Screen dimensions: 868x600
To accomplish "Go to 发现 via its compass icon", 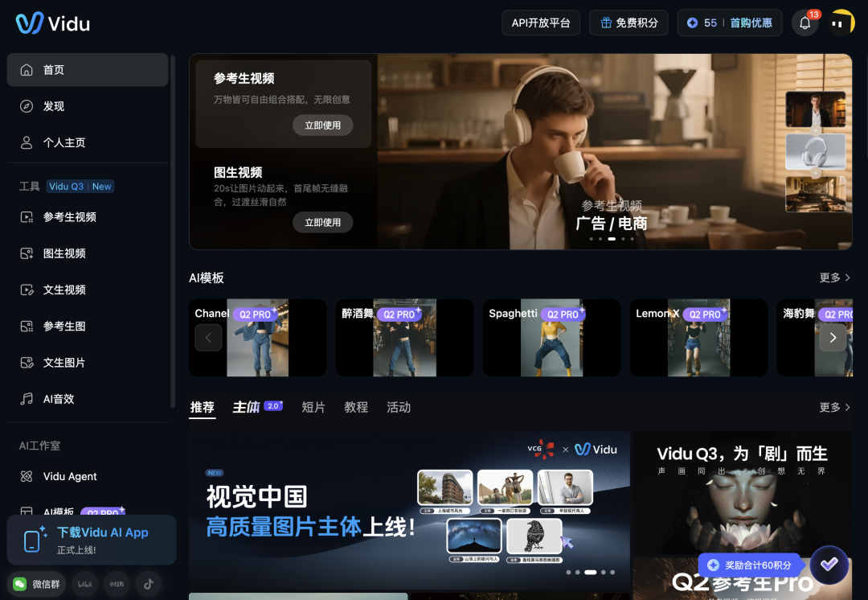I will [27, 106].
